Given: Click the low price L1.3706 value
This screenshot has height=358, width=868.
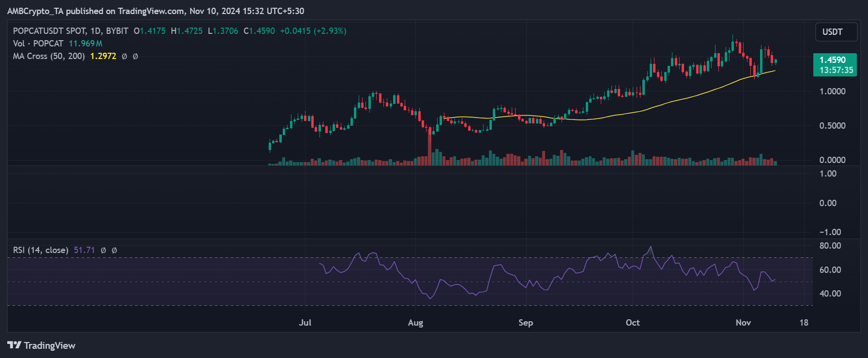Looking at the screenshot, I should click(x=223, y=31).
